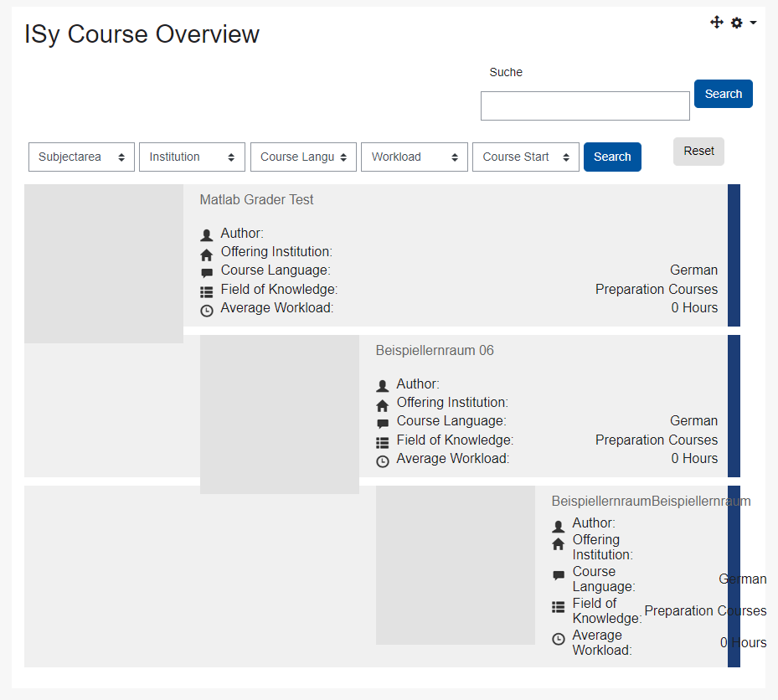Click the speech bubble icon on Beispiellernraum 06

click(x=383, y=422)
